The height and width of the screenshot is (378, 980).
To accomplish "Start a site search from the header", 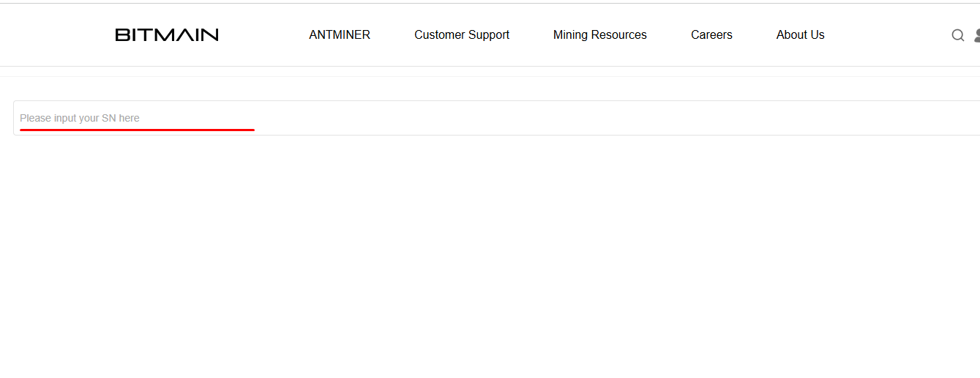I will click(957, 35).
